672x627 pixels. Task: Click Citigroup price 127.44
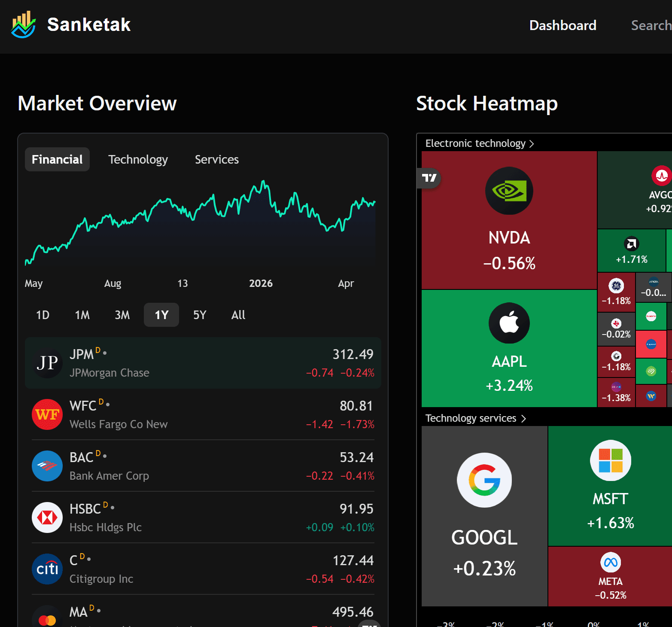click(x=353, y=560)
